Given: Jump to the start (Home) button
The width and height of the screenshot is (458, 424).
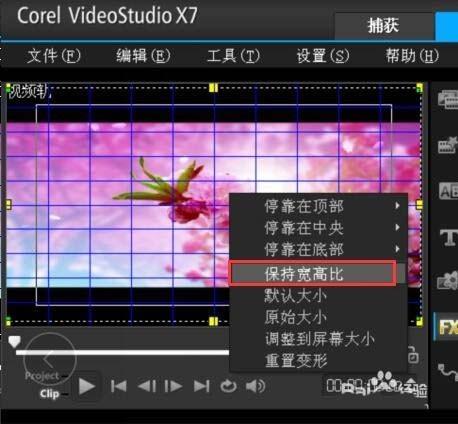Looking at the screenshot, I should point(118,386).
